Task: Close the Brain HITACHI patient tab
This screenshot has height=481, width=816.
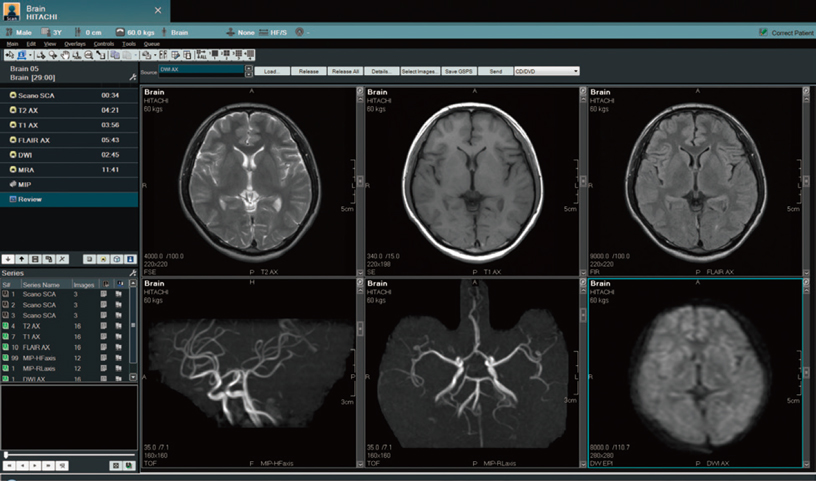Action: click(x=158, y=10)
